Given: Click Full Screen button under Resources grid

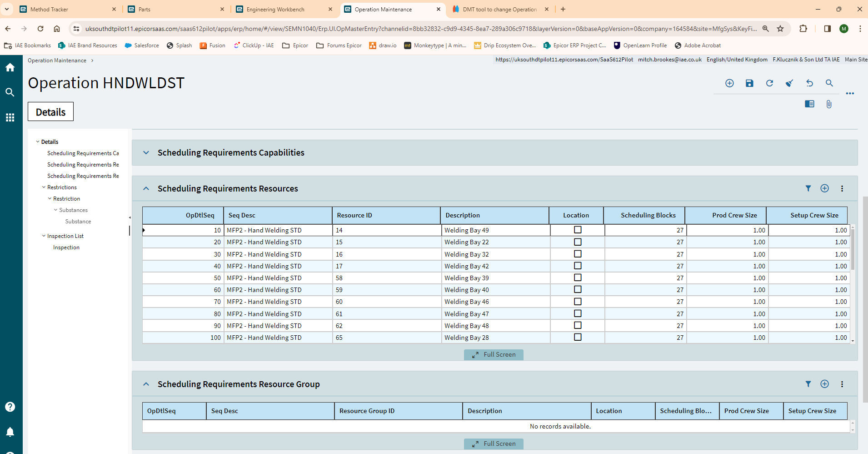Looking at the screenshot, I should [x=494, y=355].
